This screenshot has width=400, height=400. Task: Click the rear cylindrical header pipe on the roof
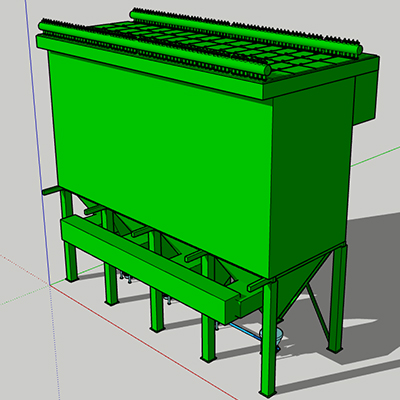click(x=246, y=32)
